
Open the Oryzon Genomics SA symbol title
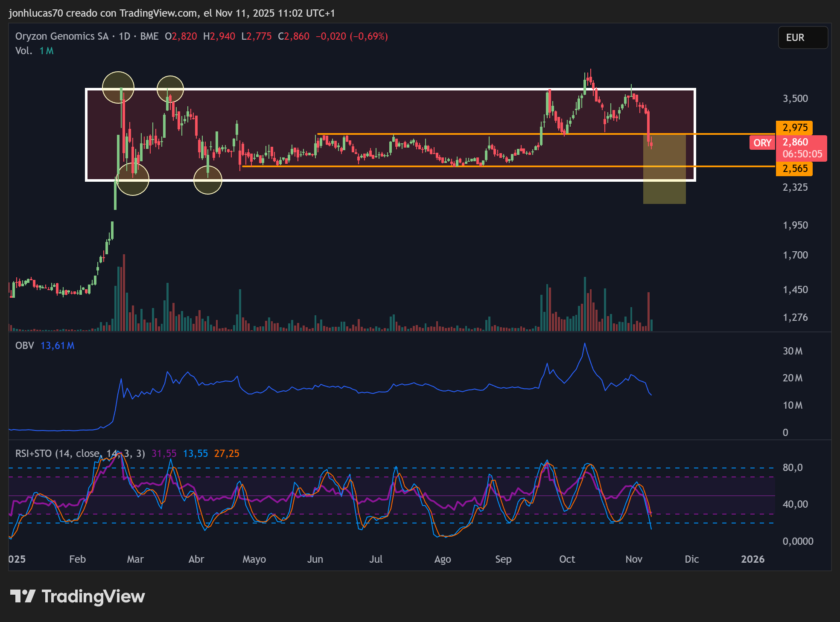tap(62, 36)
